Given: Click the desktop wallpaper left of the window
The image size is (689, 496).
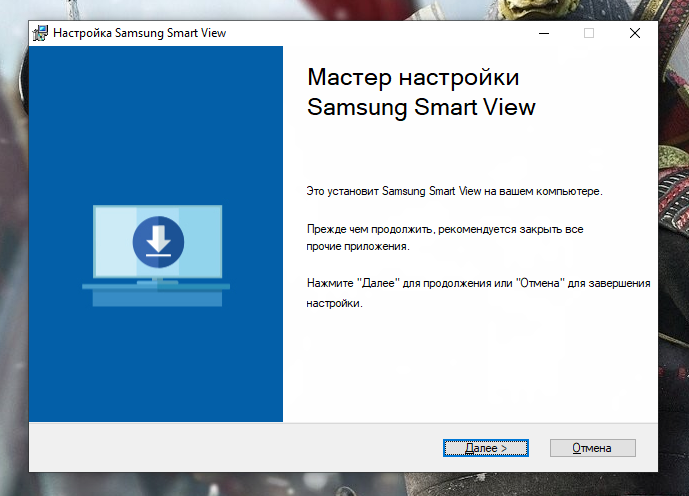Looking at the screenshot, I should pyautogui.click(x=12, y=250).
